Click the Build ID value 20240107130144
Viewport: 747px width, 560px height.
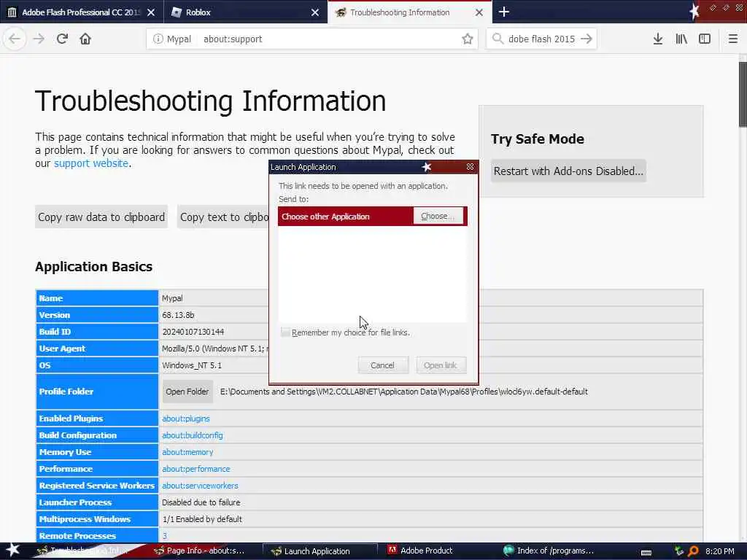pos(193,332)
